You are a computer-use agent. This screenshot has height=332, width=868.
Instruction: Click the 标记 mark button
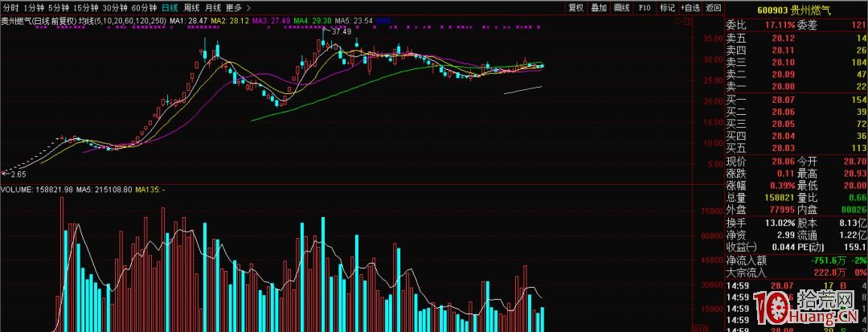click(x=667, y=8)
